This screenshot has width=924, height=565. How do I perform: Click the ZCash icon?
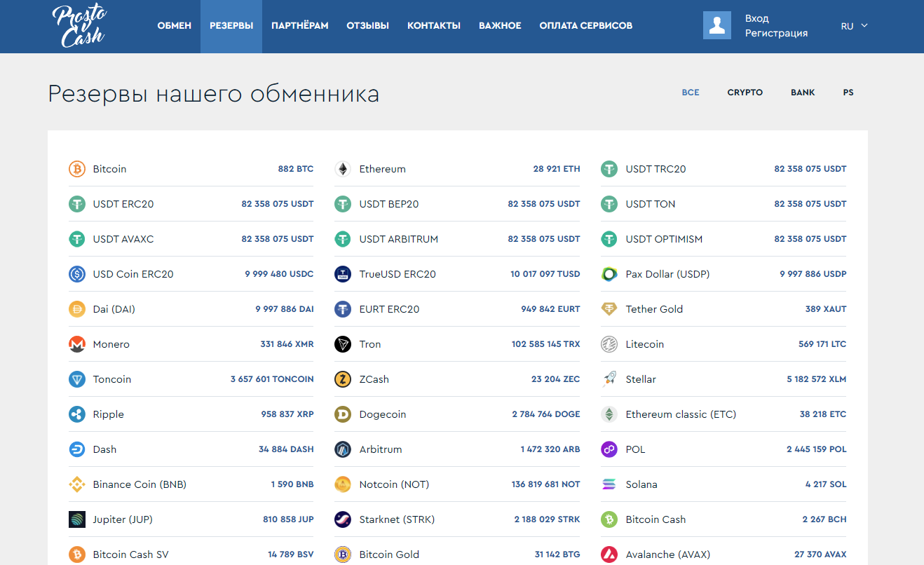point(343,379)
